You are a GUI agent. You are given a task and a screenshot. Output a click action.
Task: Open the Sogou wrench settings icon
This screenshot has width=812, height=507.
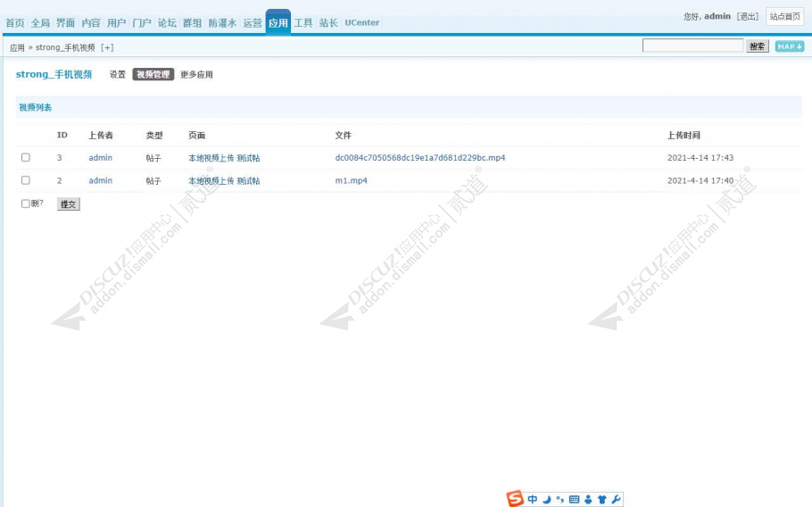(x=616, y=499)
